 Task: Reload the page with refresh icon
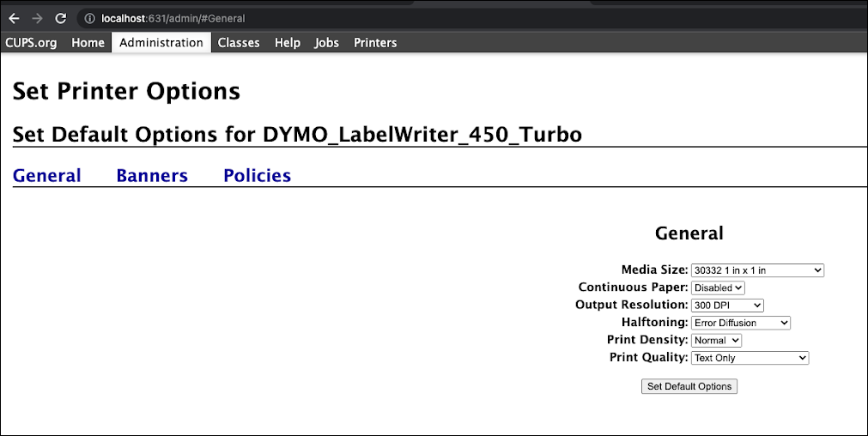tap(60, 18)
